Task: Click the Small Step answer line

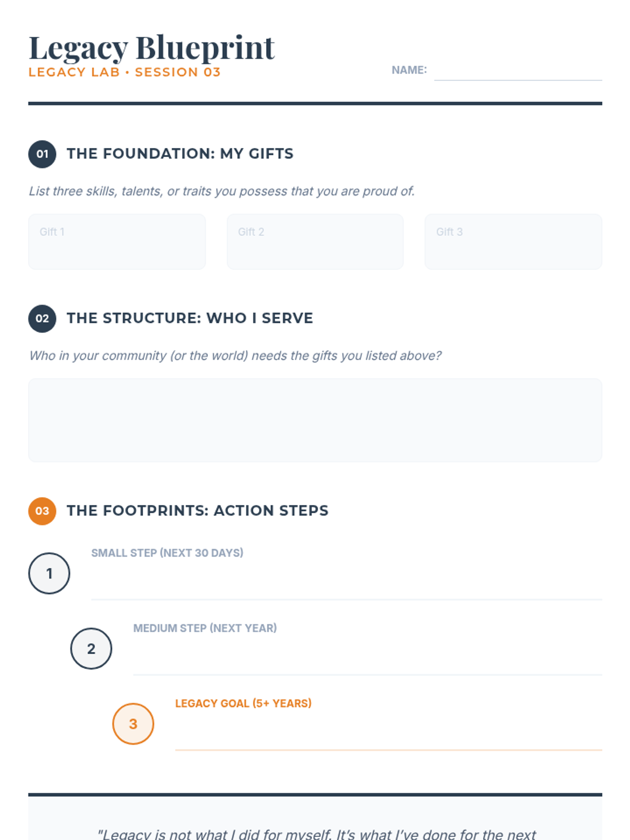Action: [346, 584]
